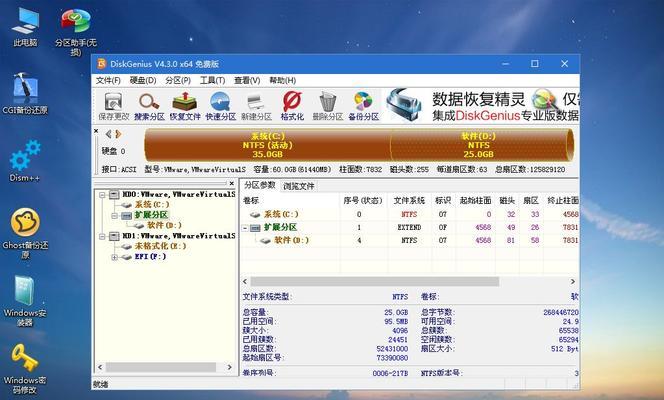Expand the EFI(F:) tree node
664x400 pixels.
pyautogui.click(x=114, y=257)
